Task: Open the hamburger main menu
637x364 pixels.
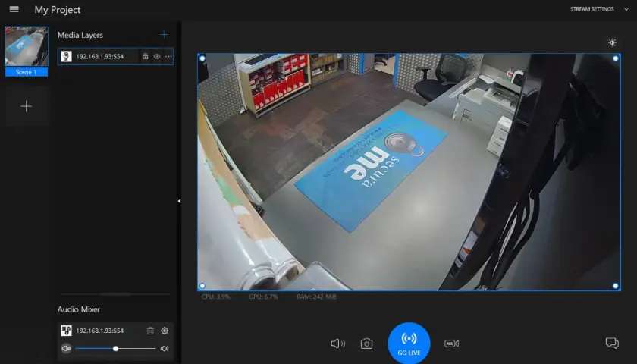Action: coord(14,9)
